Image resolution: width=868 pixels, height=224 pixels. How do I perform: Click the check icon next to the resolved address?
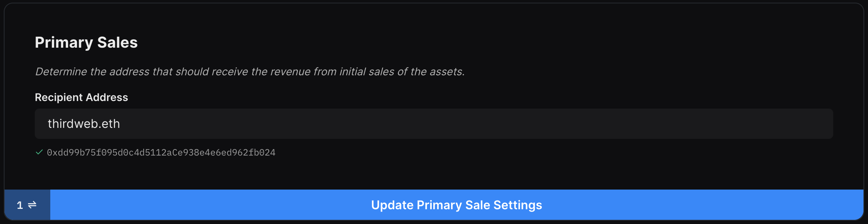coord(39,152)
